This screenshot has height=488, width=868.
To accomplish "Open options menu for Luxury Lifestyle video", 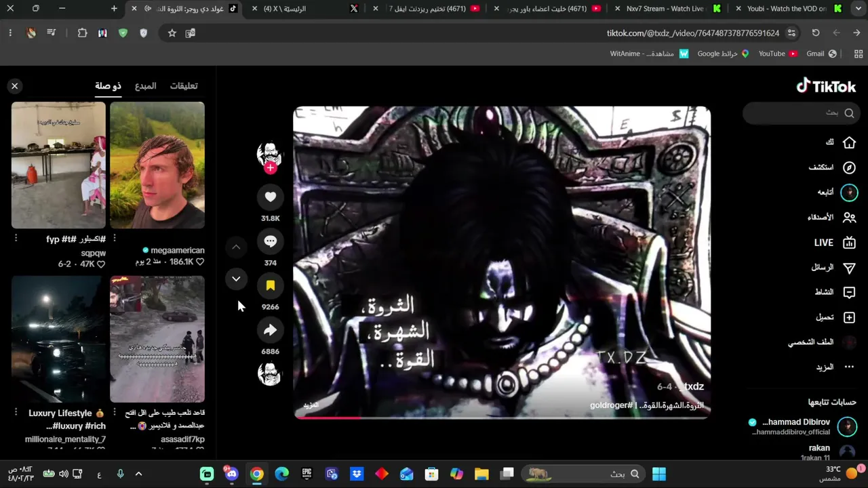I will (x=16, y=412).
